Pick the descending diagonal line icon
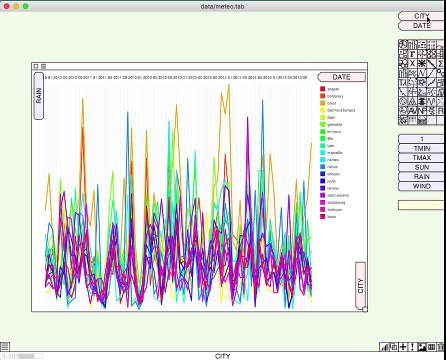 (x=431, y=63)
